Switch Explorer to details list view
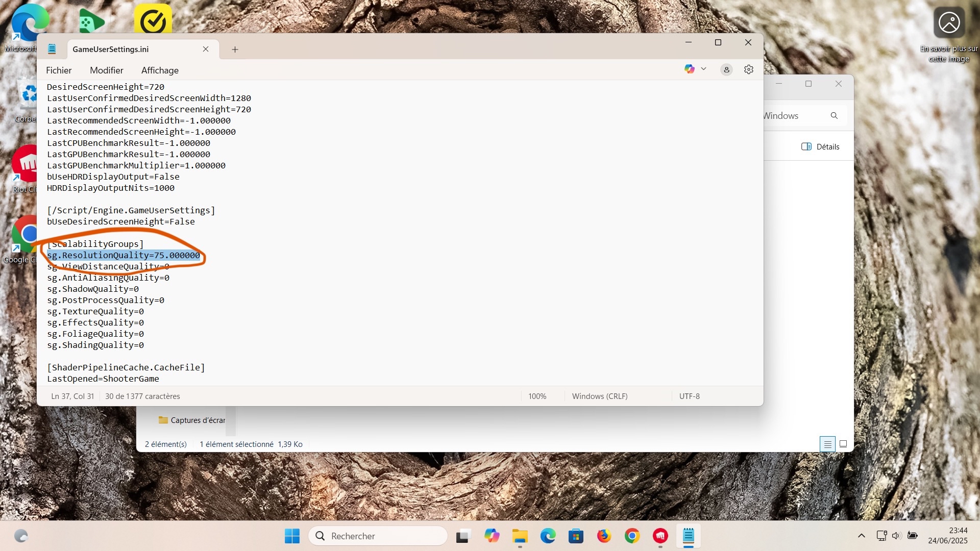Image resolution: width=980 pixels, height=551 pixels. [x=827, y=444]
